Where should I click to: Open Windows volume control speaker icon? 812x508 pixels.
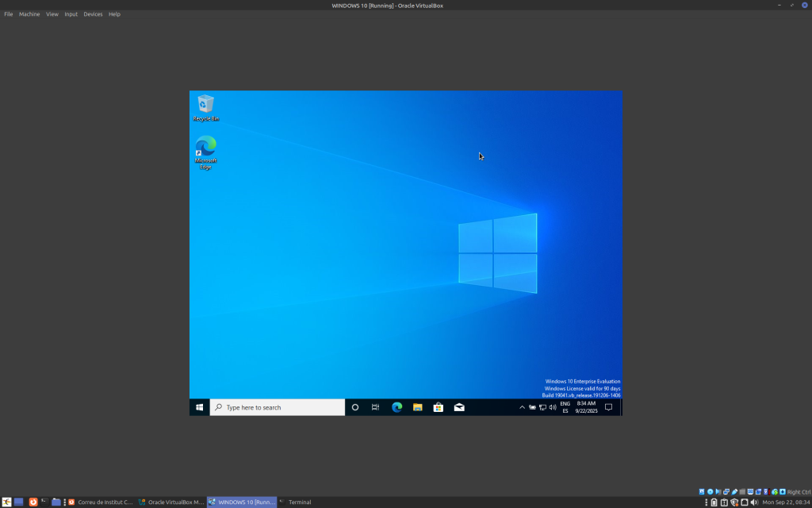[553, 407]
